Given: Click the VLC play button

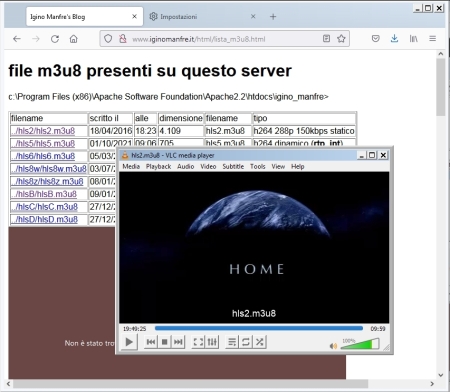Looking at the screenshot, I should (x=129, y=342).
